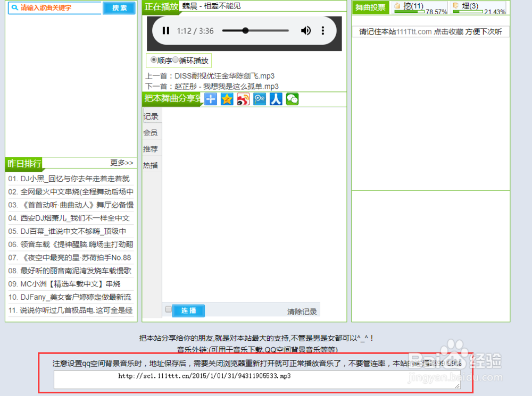Share the dance track via WeChat
Screen dimensions: 532x396
292,99
